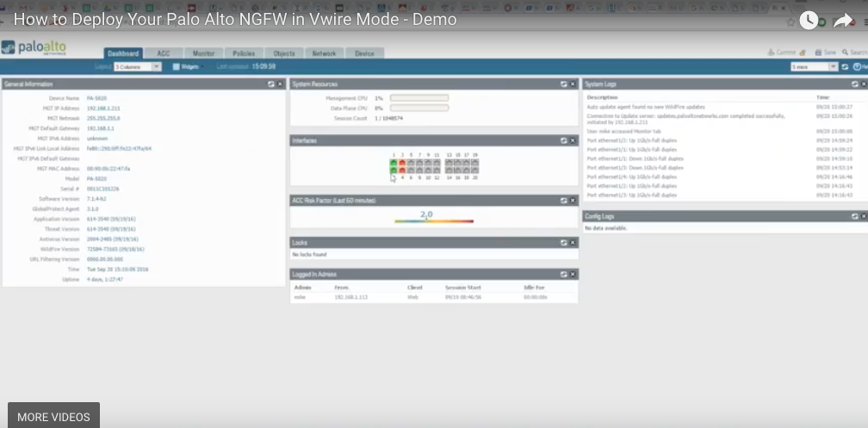This screenshot has height=428, width=868.
Task: Click the Management CPU usage bar
Action: pos(419,98)
